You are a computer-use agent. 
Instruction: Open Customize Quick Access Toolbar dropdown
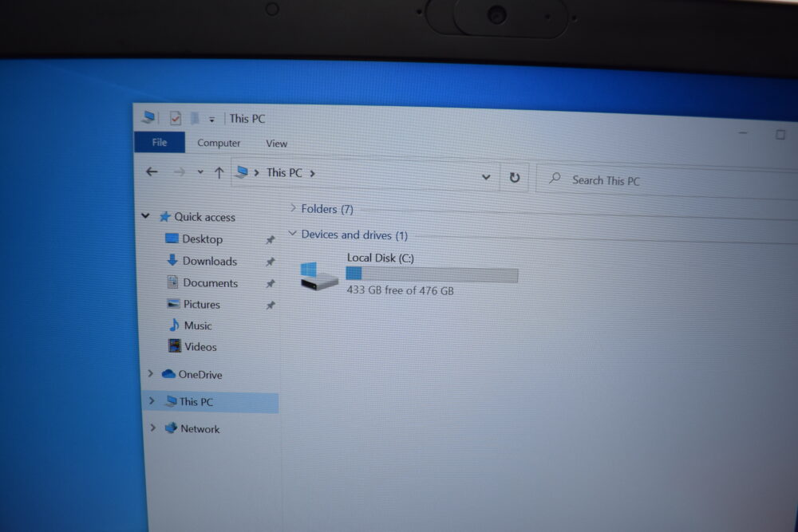point(211,120)
